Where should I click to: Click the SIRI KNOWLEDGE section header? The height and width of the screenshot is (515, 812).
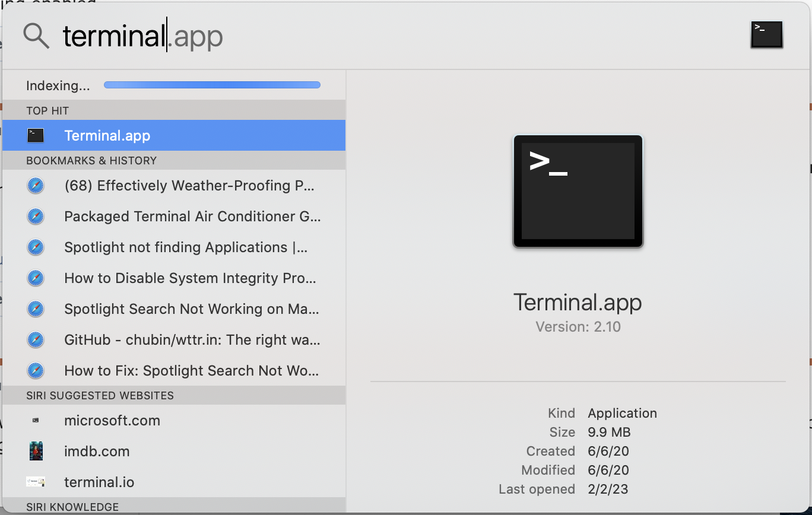pyautogui.click(x=174, y=506)
